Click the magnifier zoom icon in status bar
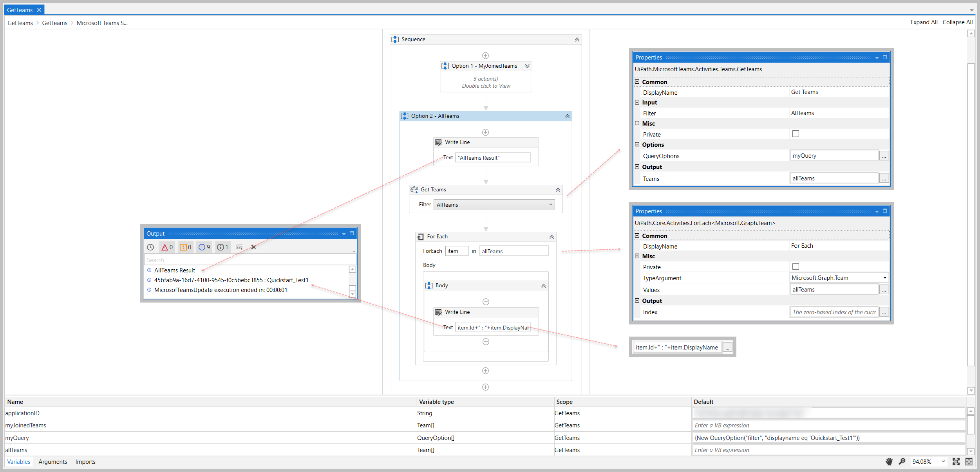 coord(902,462)
